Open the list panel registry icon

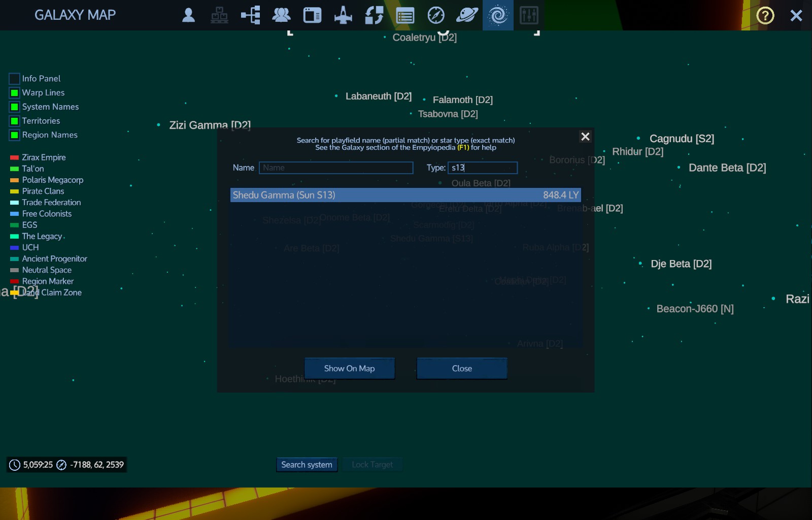405,16
